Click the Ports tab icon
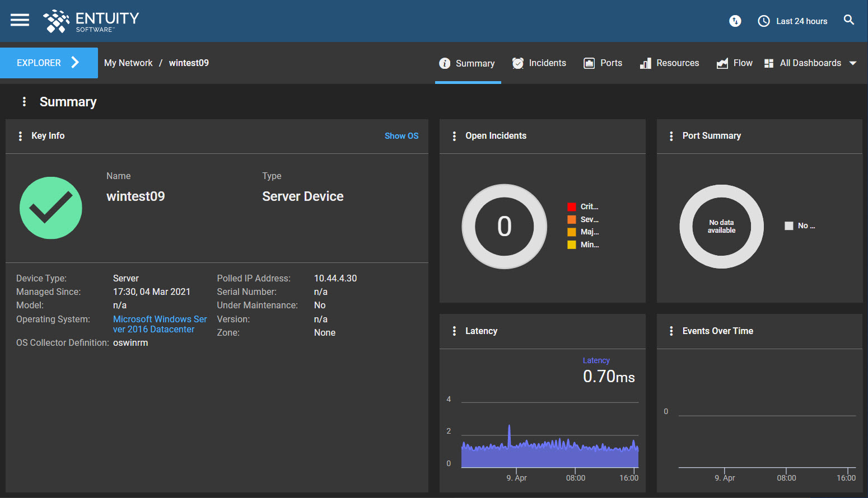 (589, 63)
